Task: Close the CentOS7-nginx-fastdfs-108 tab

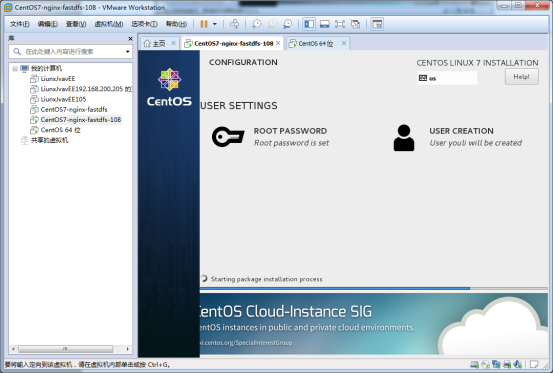Action: [278, 43]
